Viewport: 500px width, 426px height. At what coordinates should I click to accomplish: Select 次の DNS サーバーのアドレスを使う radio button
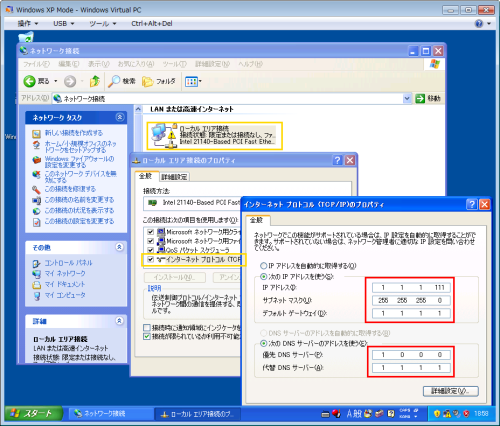pyautogui.click(x=263, y=343)
